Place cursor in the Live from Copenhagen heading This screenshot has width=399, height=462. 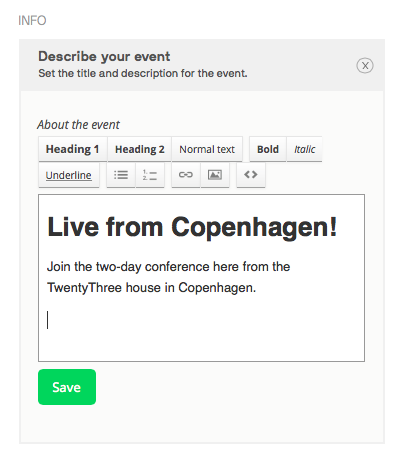click(192, 227)
